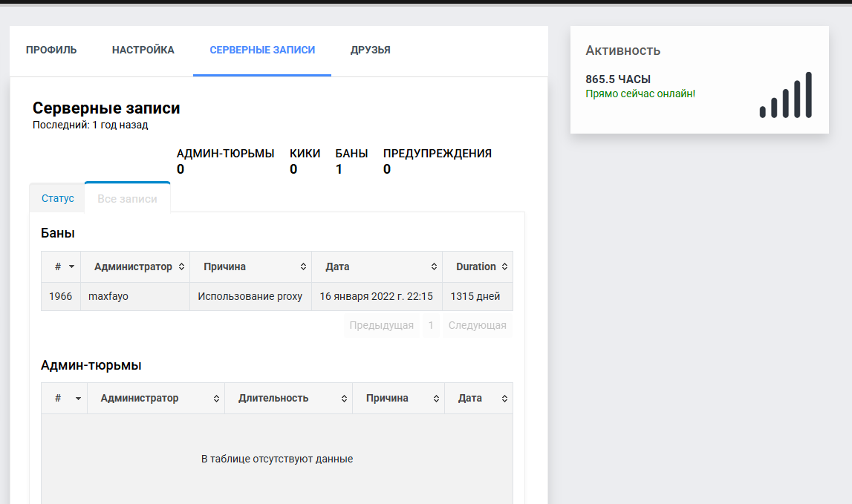This screenshot has height=504, width=852.
Task: Click the Предыдущая pagination button
Action: (x=382, y=325)
